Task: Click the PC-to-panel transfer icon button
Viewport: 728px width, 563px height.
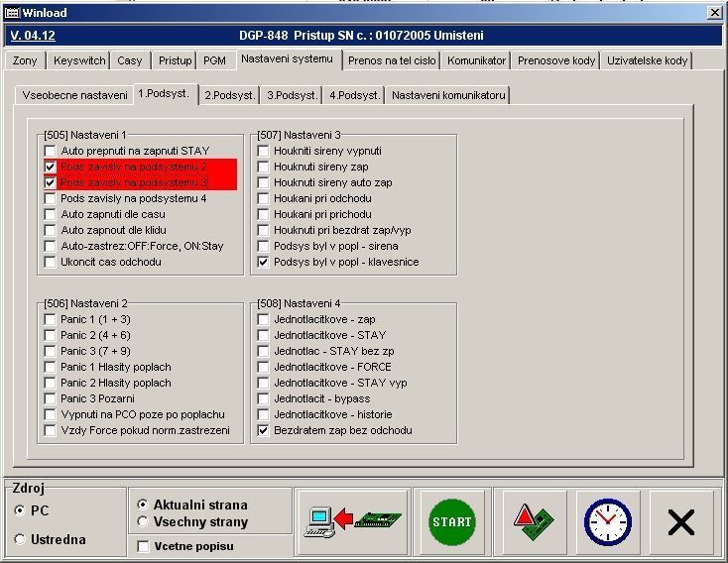Action: click(352, 521)
